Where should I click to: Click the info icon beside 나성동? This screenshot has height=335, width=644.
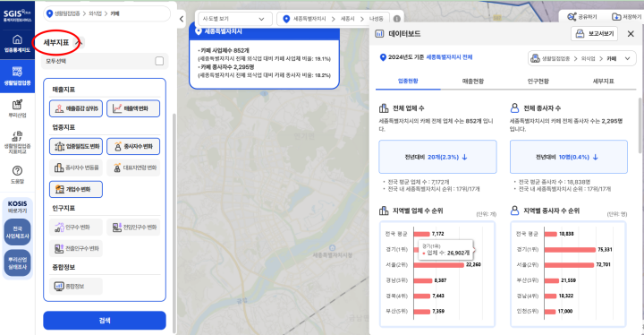[397, 19]
